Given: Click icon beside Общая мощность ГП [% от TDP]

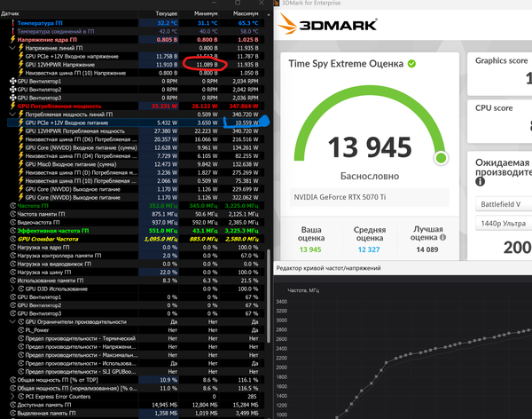Looking at the screenshot, I should (x=13, y=380).
